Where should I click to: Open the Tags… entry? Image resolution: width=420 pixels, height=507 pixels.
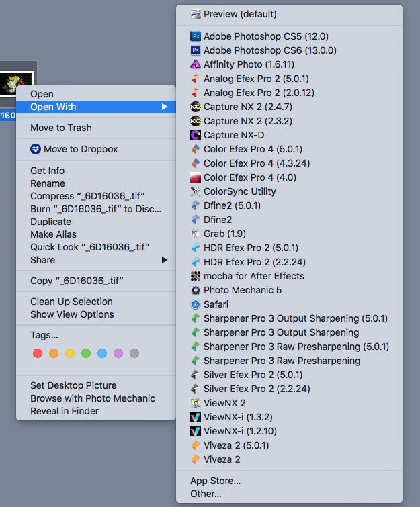point(96,335)
